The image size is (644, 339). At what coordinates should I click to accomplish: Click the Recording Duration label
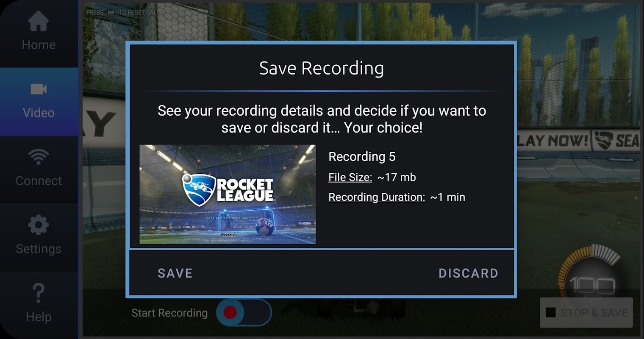[377, 197]
